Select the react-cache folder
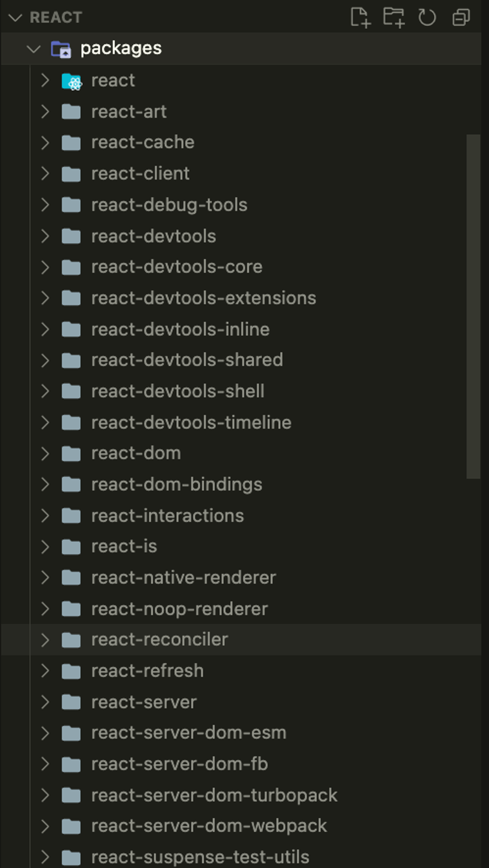489x868 pixels. click(x=143, y=142)
